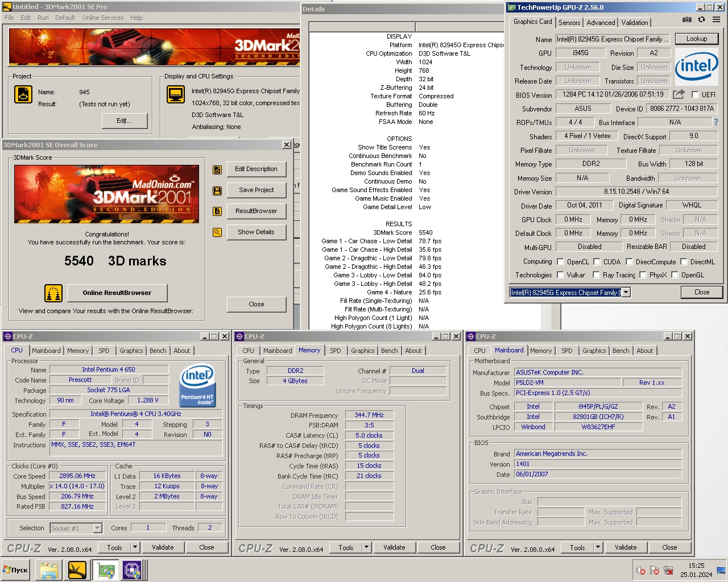Click the Show Details button

coord(256,232)
